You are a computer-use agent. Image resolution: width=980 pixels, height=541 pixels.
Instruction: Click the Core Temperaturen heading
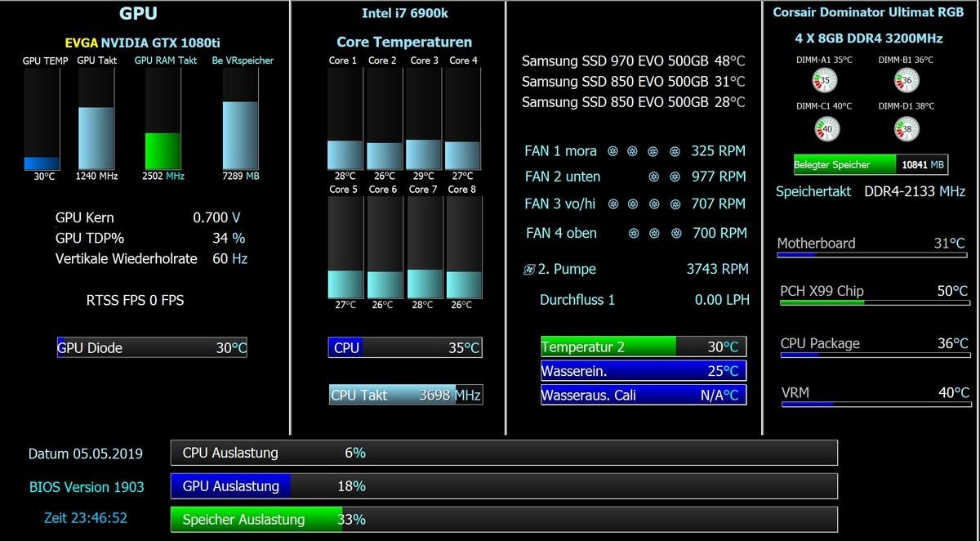[404, 42]
